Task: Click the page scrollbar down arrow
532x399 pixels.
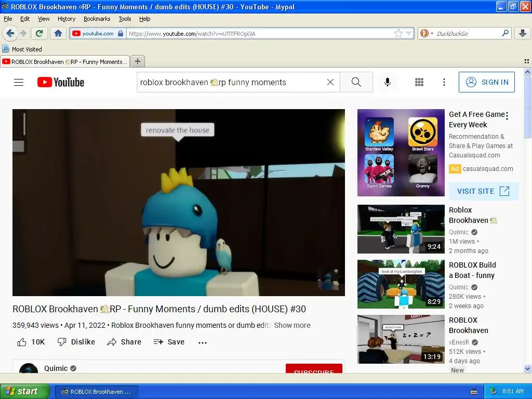Action: (527, 368)
